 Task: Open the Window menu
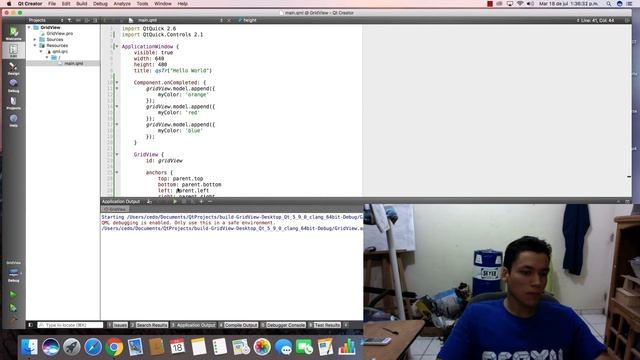coord(162,4)
